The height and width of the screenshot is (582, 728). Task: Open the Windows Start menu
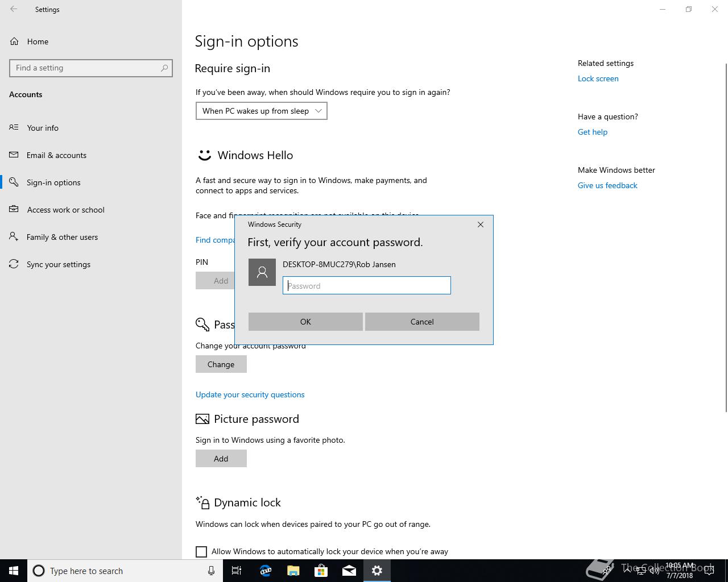pyautogui.click(x=14, y=571)
